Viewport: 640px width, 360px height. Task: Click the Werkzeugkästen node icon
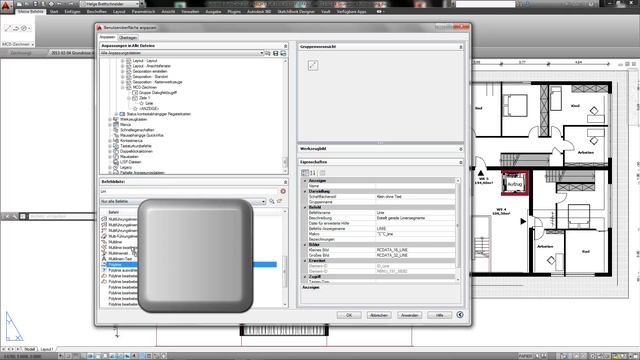[116, 119]
